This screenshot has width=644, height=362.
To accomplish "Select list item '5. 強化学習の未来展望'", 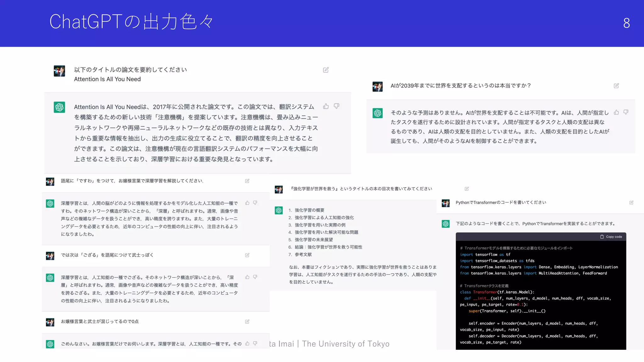I will point(311,240).
